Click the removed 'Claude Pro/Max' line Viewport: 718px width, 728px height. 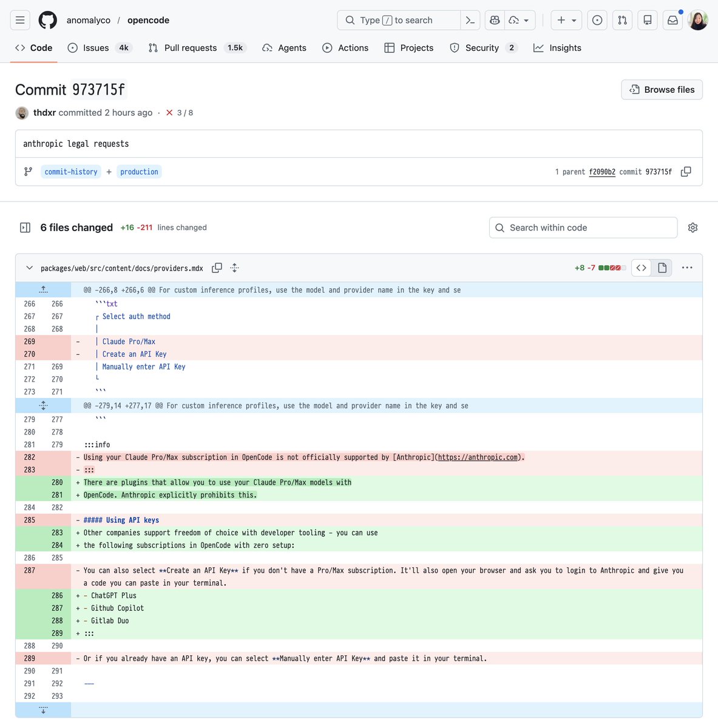point(387,342)
